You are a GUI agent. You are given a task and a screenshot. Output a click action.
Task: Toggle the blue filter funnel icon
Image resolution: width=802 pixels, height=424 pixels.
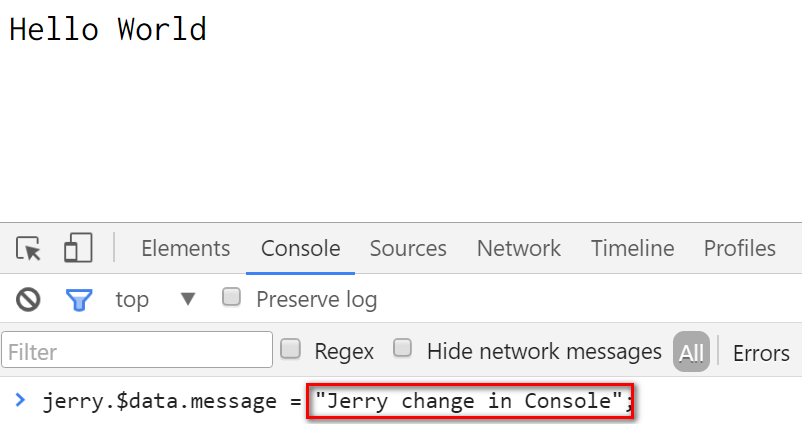[79, 300]
